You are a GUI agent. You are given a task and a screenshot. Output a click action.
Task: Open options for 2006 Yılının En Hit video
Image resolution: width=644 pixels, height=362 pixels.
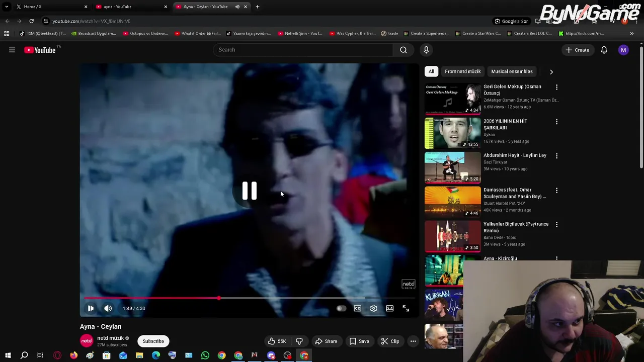[556, 122]
